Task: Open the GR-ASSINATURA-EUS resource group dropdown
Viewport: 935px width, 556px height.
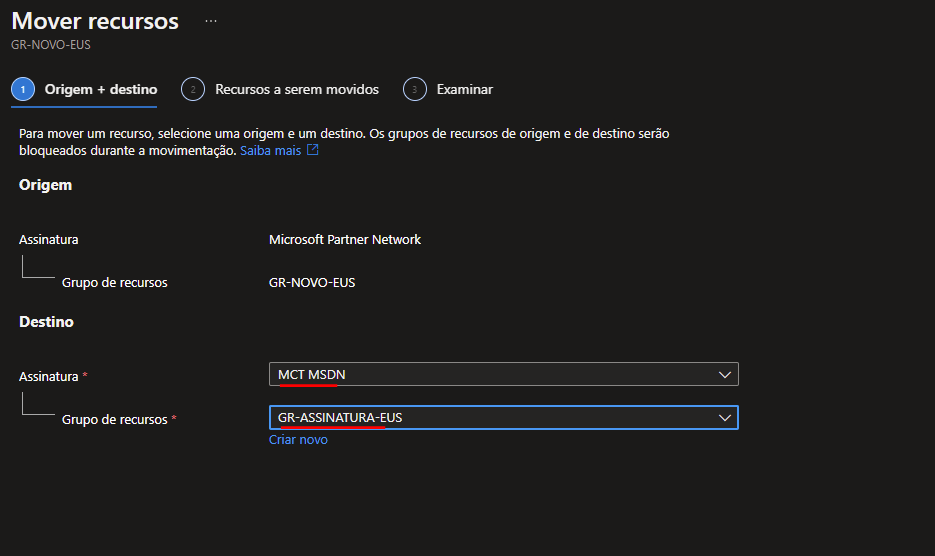Action: 504,418
